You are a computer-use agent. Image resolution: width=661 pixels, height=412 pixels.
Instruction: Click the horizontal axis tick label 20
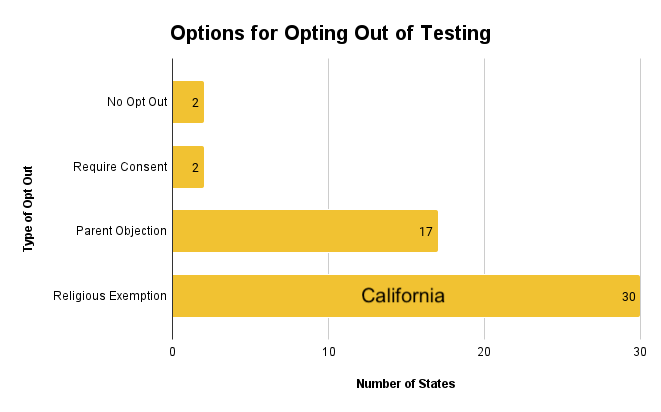pyautogui.click(x=484, y=352)
